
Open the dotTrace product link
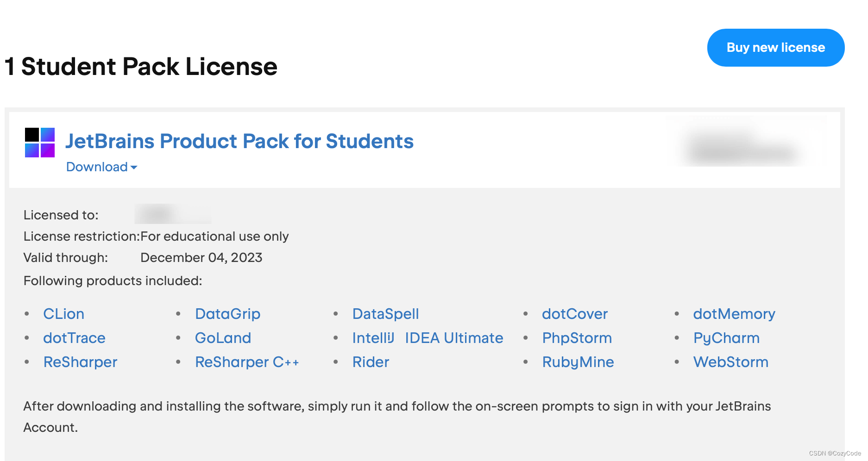pyautogui.click(x=74, y=338)
